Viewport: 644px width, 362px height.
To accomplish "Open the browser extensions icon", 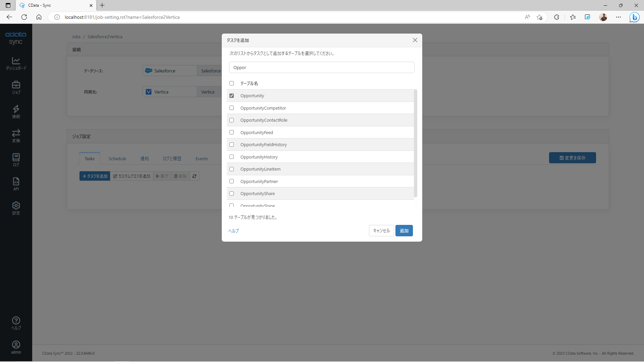I will (556, 17).
